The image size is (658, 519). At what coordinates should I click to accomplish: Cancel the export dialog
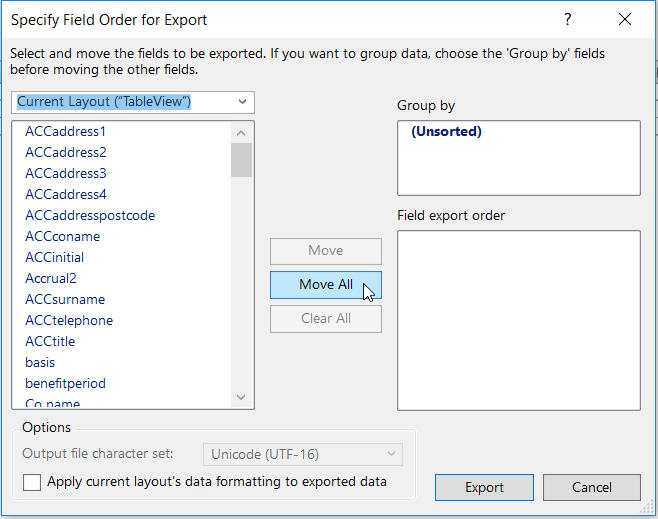(x=591, y=487)
